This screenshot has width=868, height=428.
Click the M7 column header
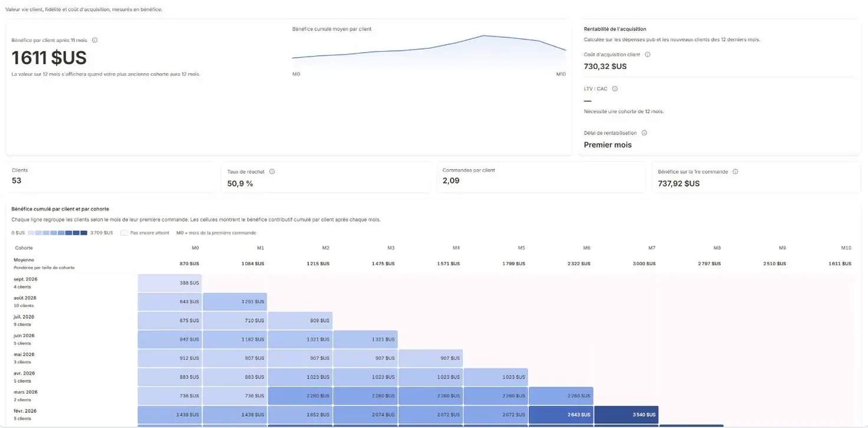[x=652, y=248]
